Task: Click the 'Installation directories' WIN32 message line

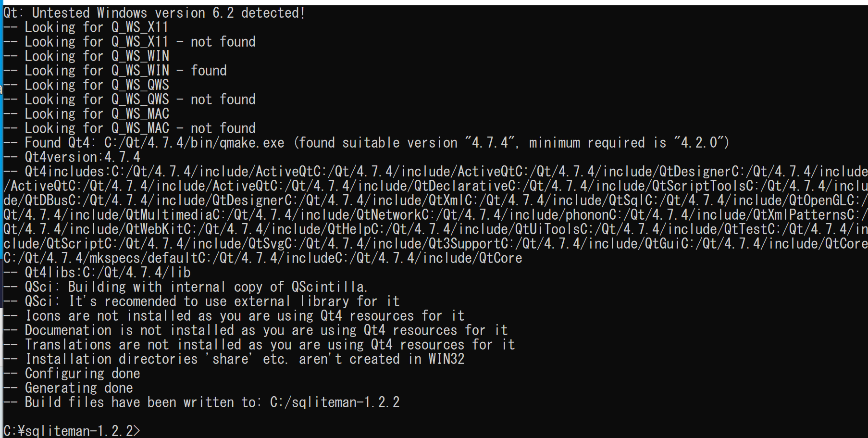Action: tap(234, 359)
